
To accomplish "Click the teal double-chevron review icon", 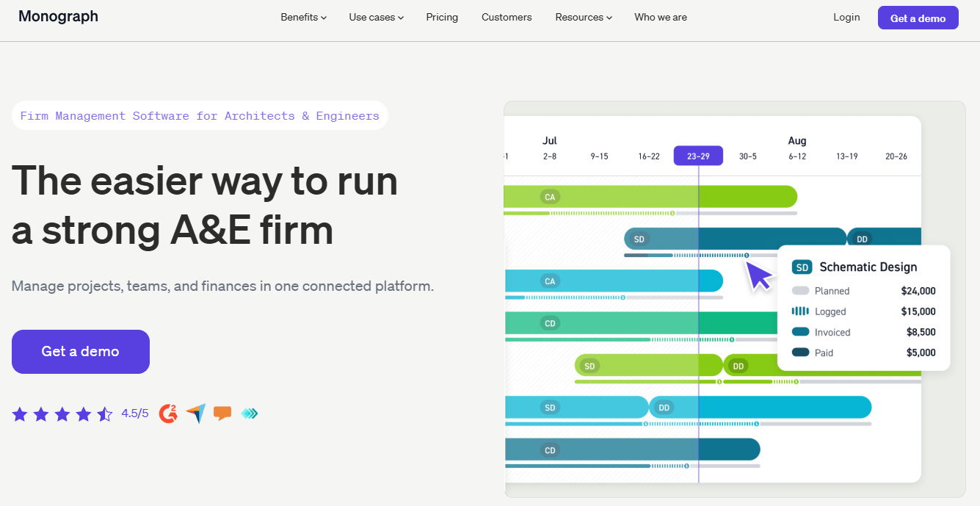I will click(250, 413).
